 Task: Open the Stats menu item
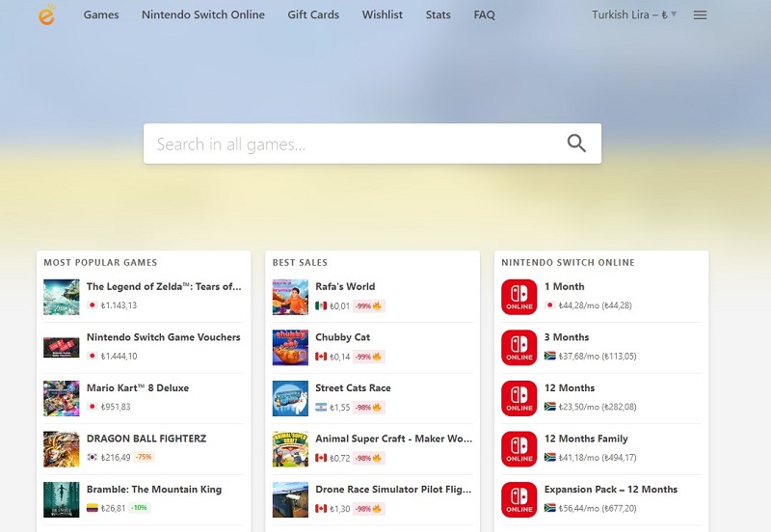439,14
